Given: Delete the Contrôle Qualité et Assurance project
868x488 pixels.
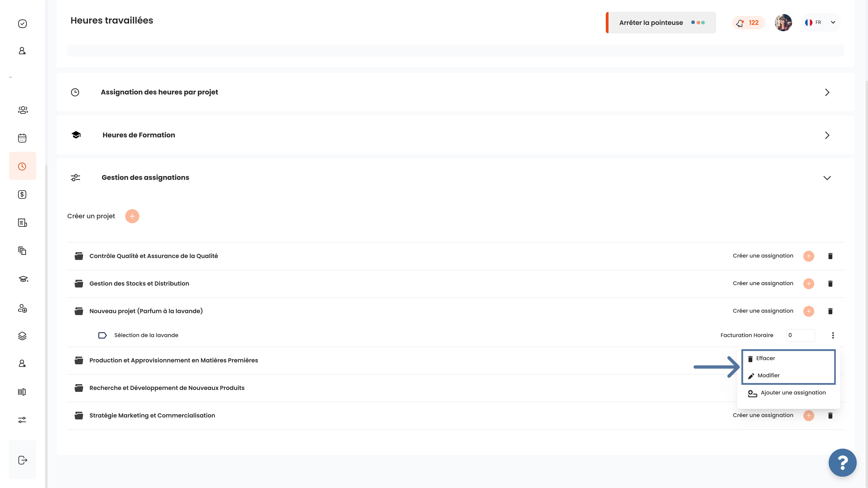Looking at the screenshot, I should pos(830,256).
